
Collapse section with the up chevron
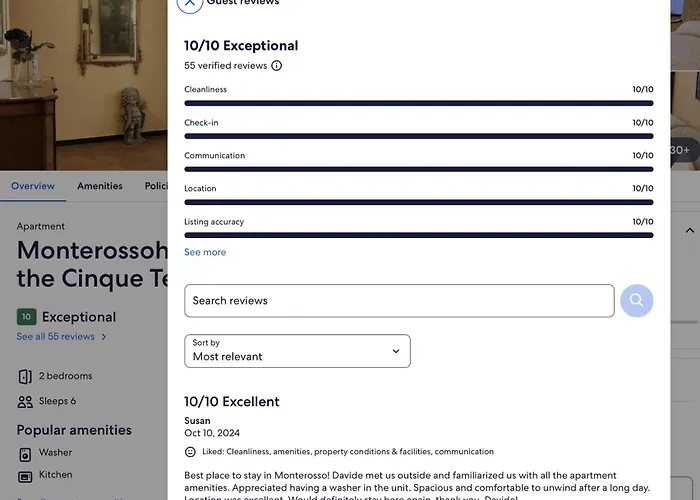[689, 230]
